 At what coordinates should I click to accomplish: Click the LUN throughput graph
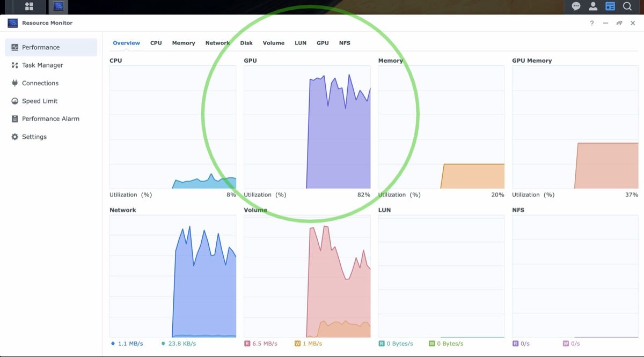pos(441,277)
